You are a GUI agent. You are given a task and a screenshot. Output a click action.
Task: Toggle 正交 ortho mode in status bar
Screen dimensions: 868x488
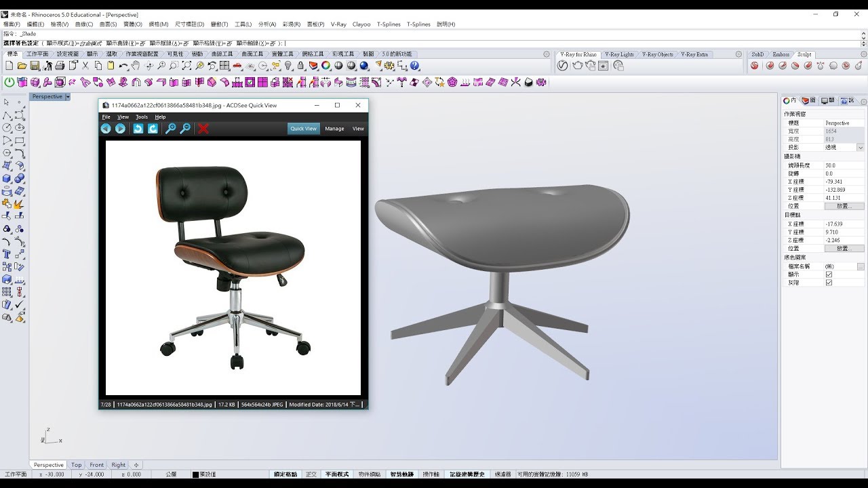311,474
